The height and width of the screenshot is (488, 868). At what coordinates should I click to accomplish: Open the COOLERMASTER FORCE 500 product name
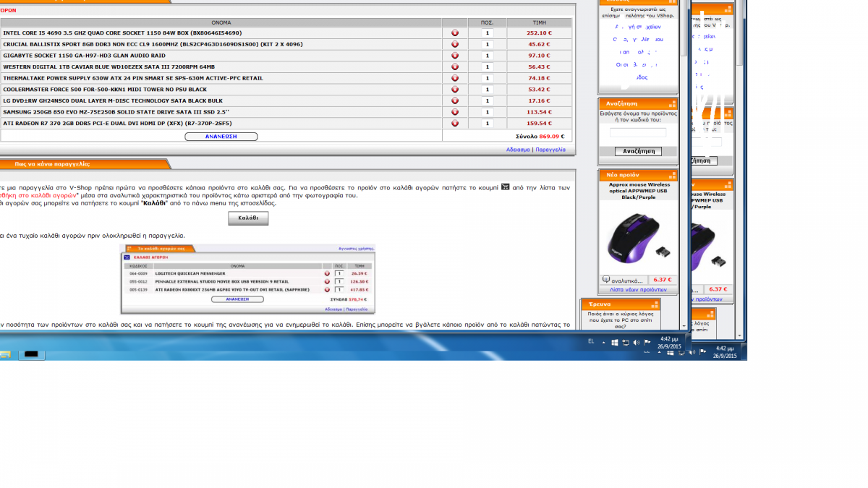click(105, 89)
